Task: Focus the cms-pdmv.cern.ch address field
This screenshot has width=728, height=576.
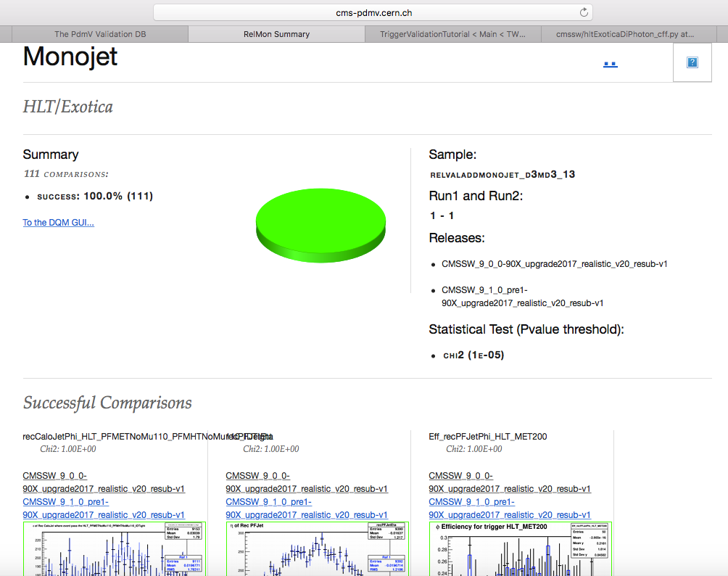Action: [x=373, y=12]
